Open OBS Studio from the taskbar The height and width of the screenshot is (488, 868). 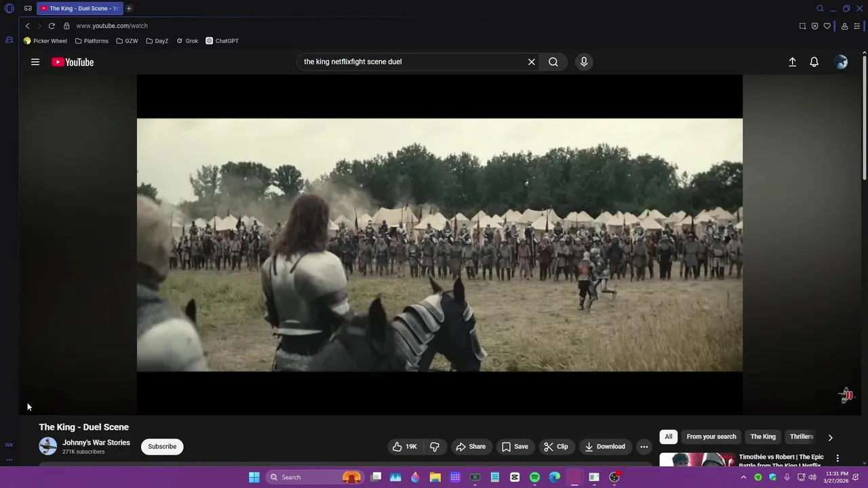click(x=614, y=477)
